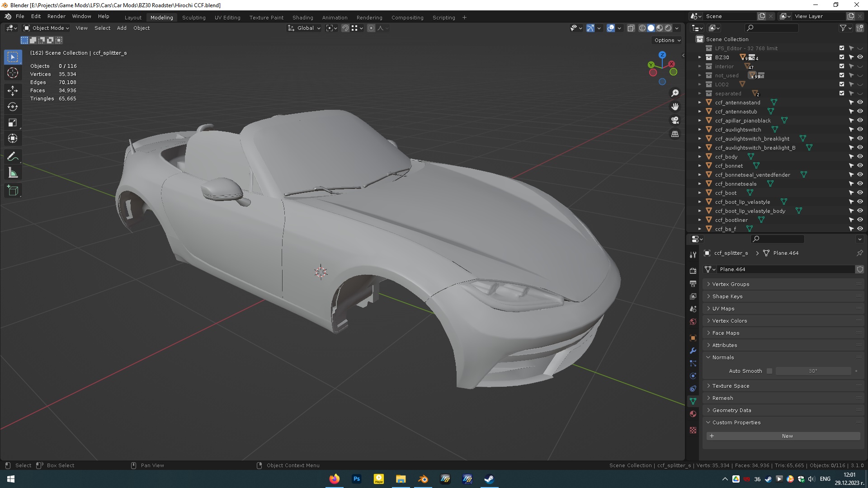Adjust the Auto Smooth angle slider
Viewport: 868px width, 488px height.
tap(813, 371)
